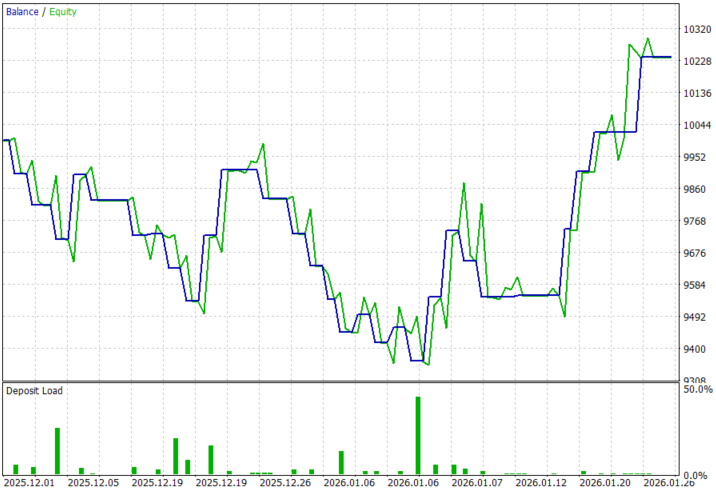Click the tallest Deposit Load bar
716x489 pixels.
point(418,436)
